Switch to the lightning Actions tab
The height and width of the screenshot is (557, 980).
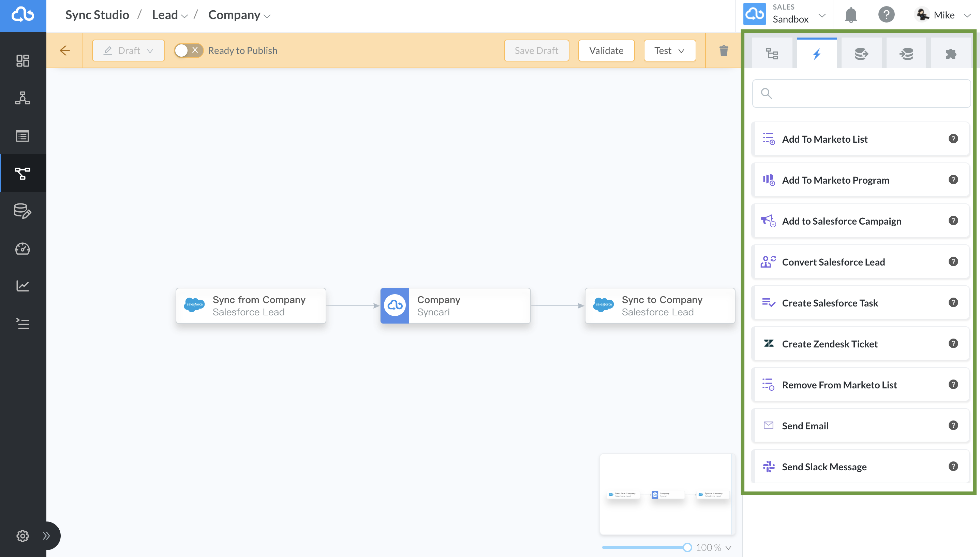coord(817,54)
